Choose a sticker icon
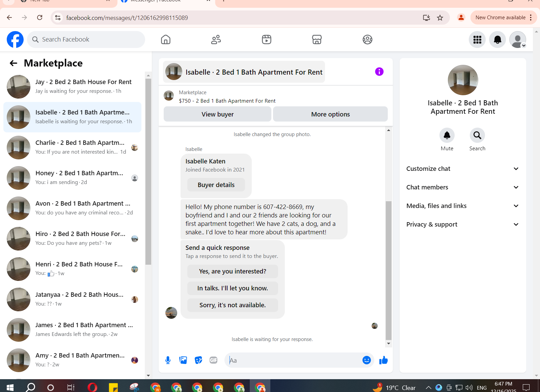540x392 pixels. coord(198,360)
